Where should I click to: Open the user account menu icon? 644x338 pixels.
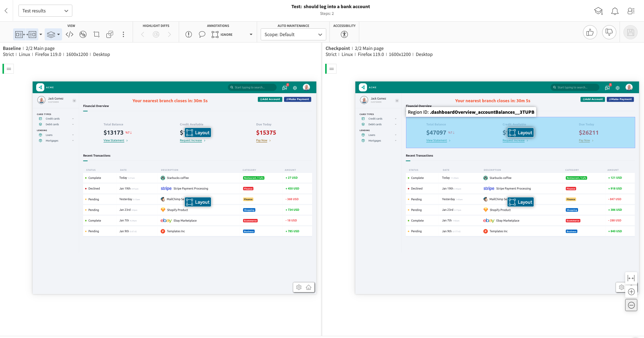coord(631,11)
